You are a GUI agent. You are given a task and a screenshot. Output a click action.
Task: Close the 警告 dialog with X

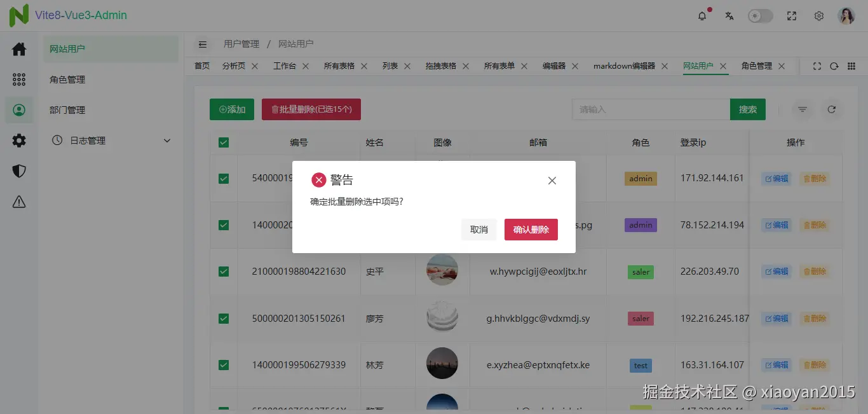(552, 181)
